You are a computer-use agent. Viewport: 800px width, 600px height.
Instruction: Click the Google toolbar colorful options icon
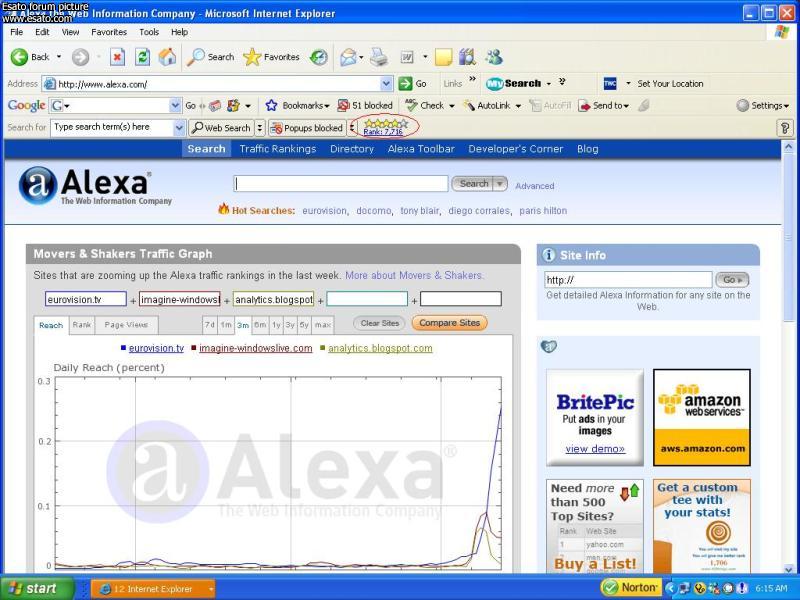234,106
